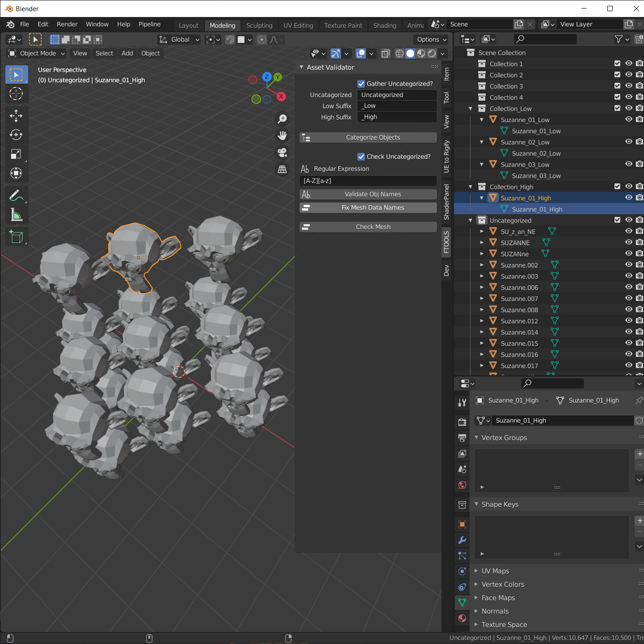Collapse the Collection_High group
The height and width of the screenshot is (644, 644).
[470, 186]
